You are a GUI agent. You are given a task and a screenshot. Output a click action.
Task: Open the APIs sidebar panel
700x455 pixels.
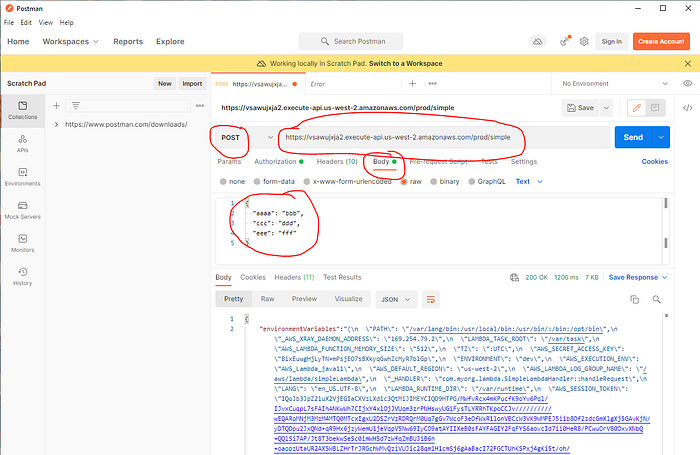pyautogui.click(x=22, y=144)
